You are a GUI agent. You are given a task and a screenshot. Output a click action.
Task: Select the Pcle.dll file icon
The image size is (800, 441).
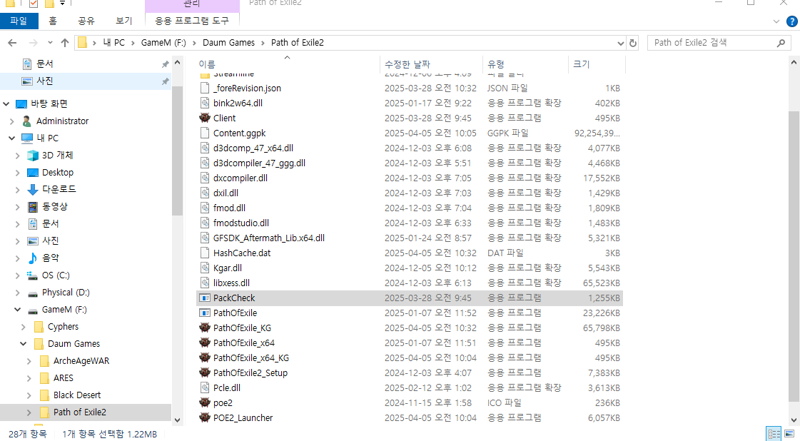(205, 388)
